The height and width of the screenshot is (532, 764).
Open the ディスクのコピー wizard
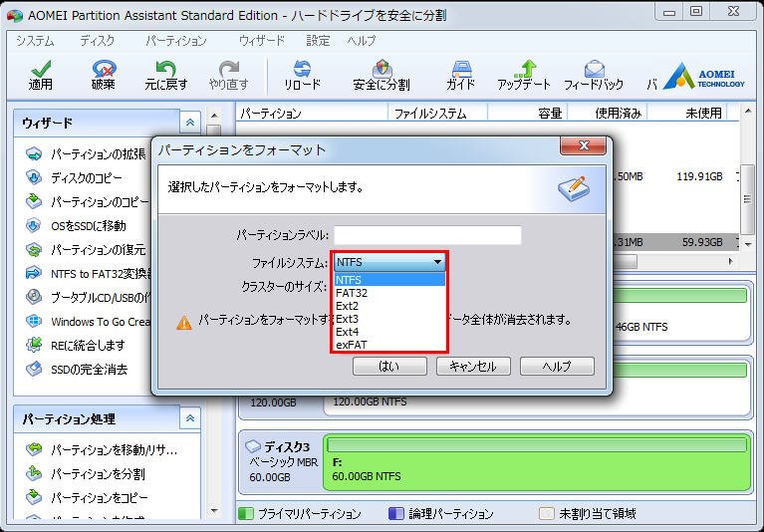74,177
